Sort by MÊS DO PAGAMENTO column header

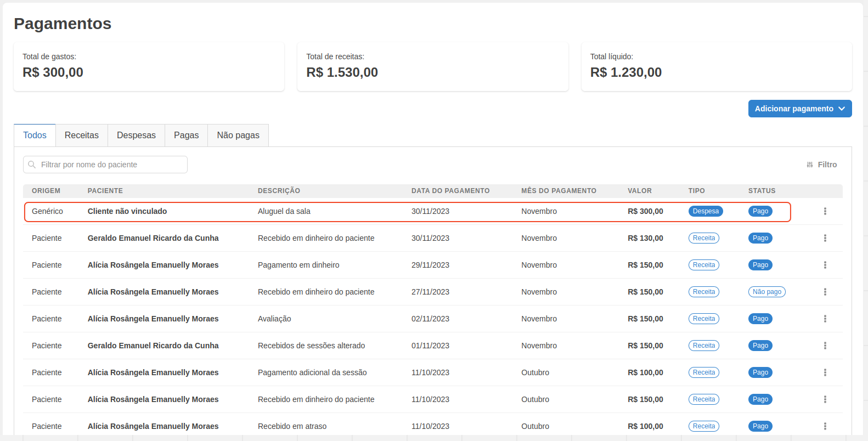click(x=559, y=191)
